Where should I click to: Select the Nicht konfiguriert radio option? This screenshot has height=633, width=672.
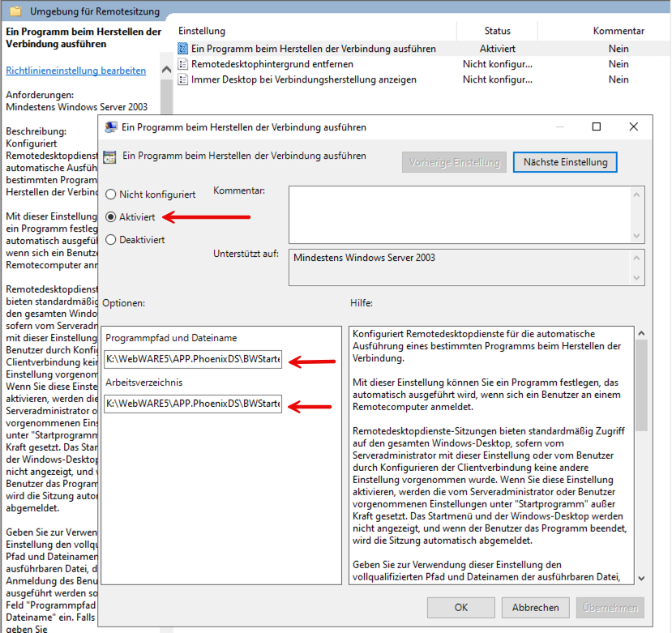[x=110, y=195]
